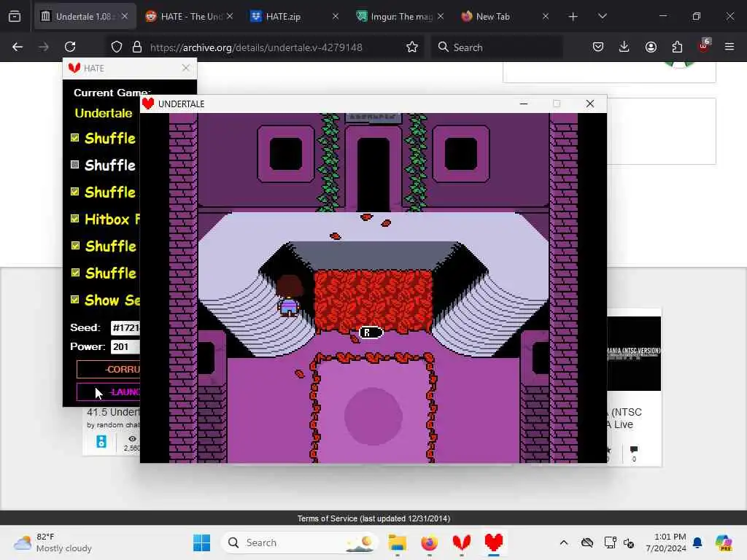Open the Firefox View icon left of tabs
The height and width of the screenshot is (560, 747).
click(x=15, y=16)
